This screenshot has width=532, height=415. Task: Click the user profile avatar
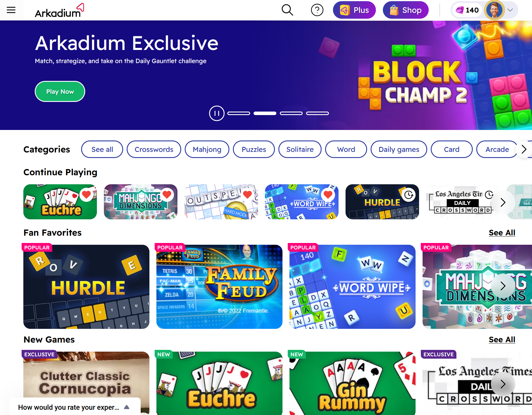[x=494, y=10]
